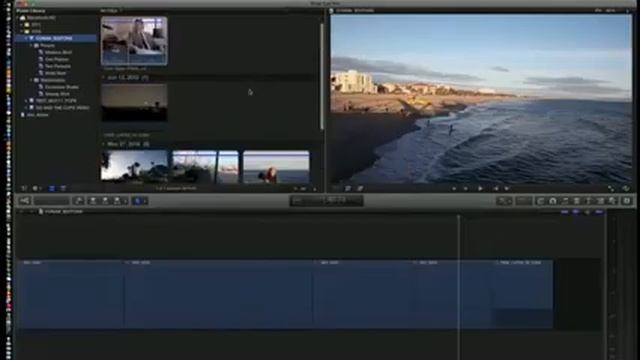
Task: Show the Effects browser
Action: coord(541,201)
